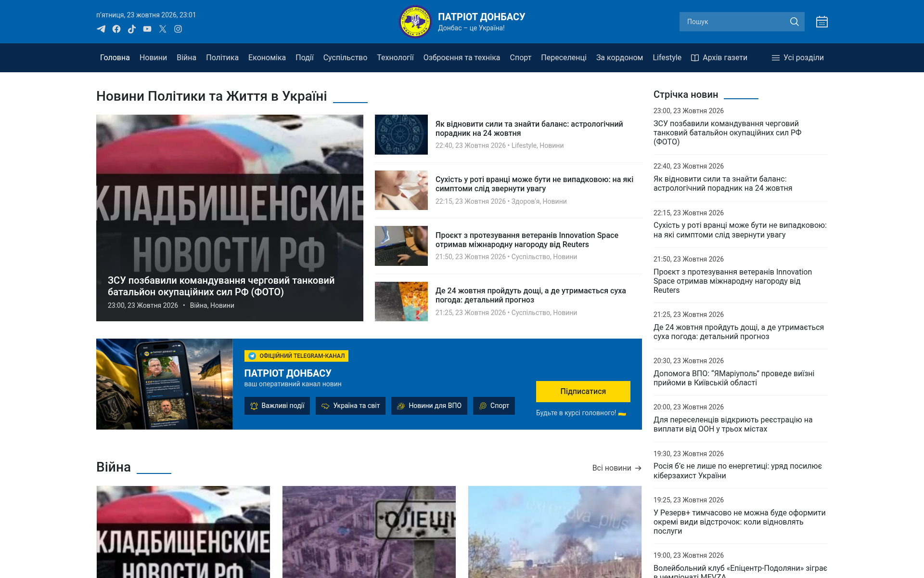This screenshot has width=924, height=578.
Task: Open the Instagram social icon in header
Action: [x=178, y=29]
